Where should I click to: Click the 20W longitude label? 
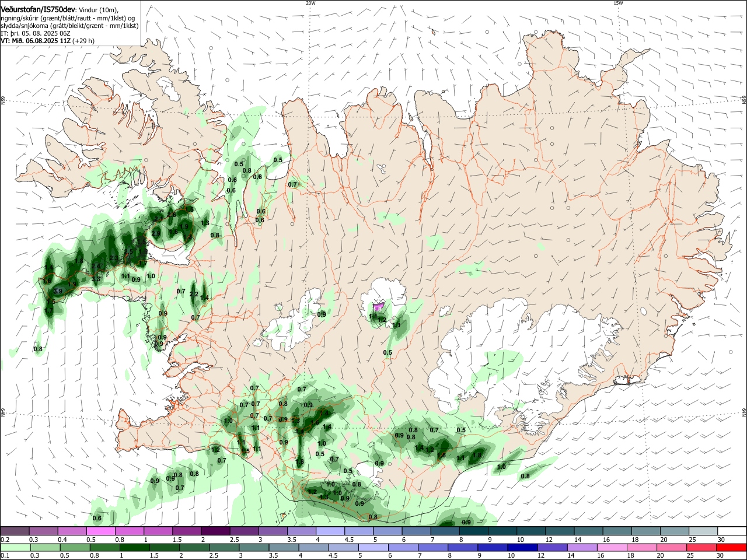[311, 3]
